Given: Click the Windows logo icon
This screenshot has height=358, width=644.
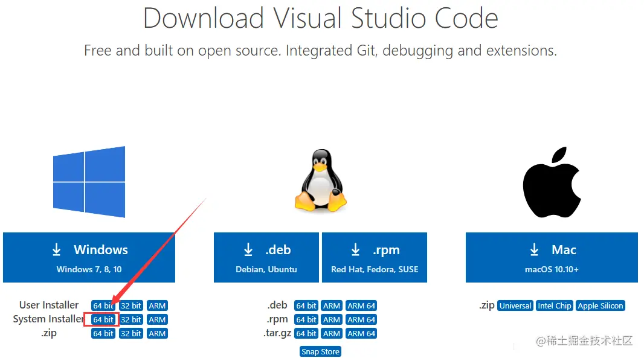Looking at the screenshot, I should click(89, 182).
